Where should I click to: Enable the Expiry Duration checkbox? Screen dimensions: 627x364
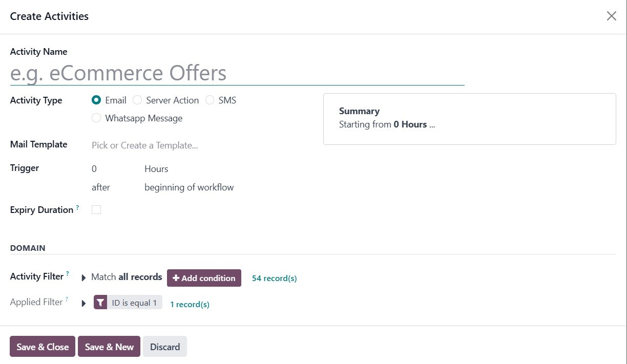pyautogui.click(x=96, y=209)
